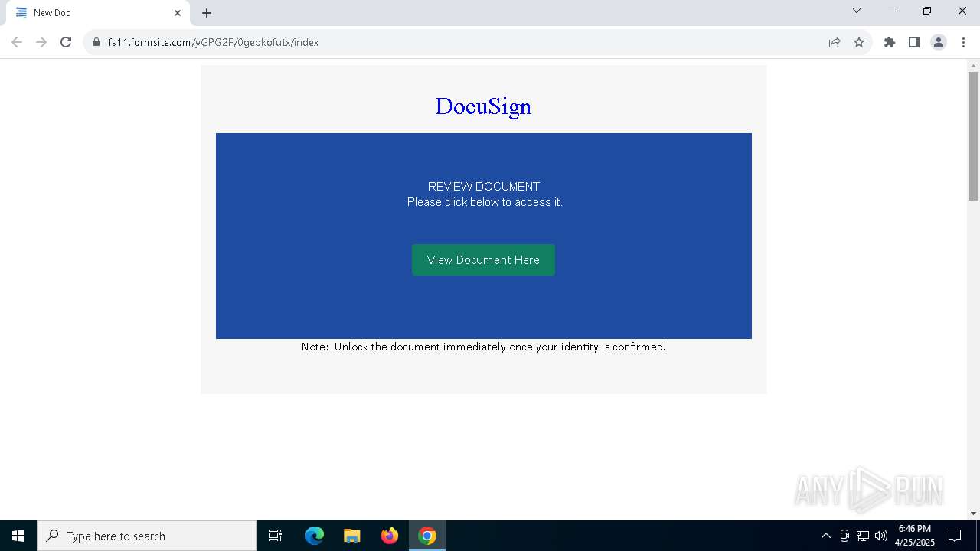Image resolution: width=980 pixels, height=551 pixels.
Task: Close the New Doc tab
Action: 178,13
